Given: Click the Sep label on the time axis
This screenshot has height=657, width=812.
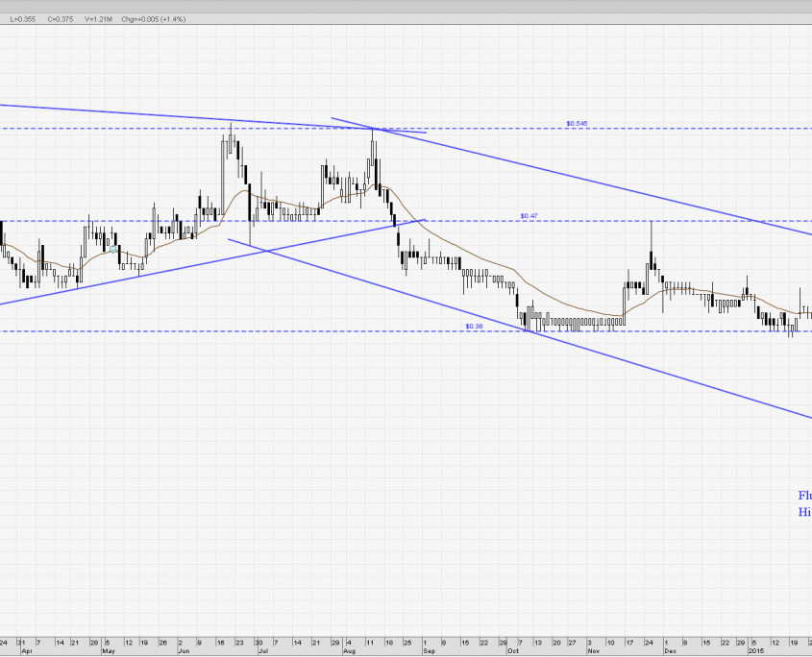Looking at the screenshot, I should point(428,648).
